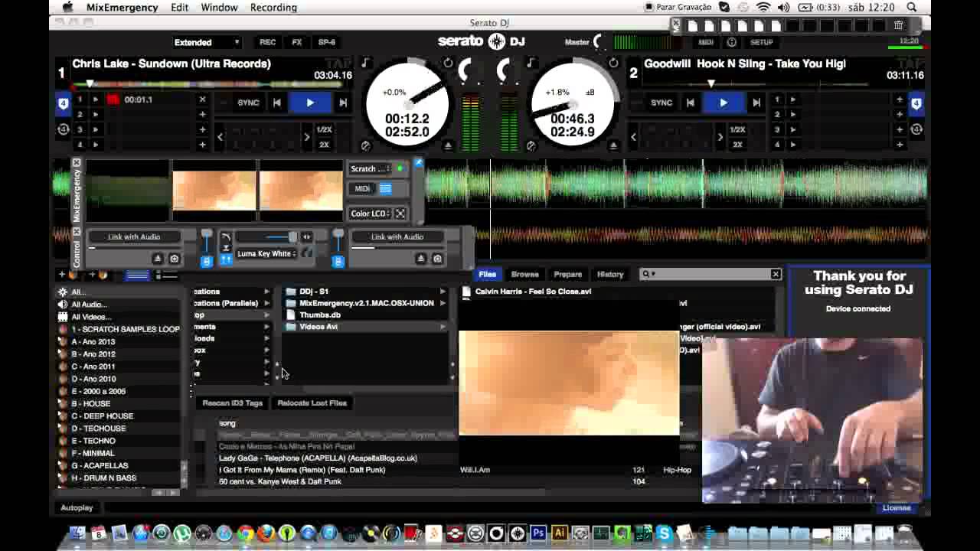
Task: Toggle FX panel
Action: pos(297,42)
